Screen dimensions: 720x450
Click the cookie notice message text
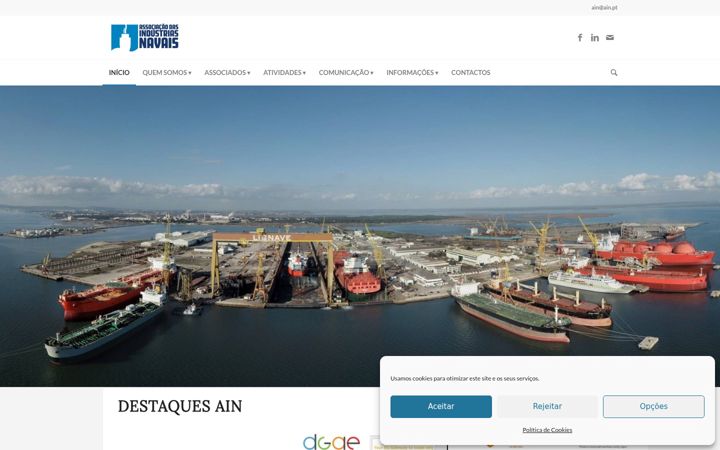point(465,378)
